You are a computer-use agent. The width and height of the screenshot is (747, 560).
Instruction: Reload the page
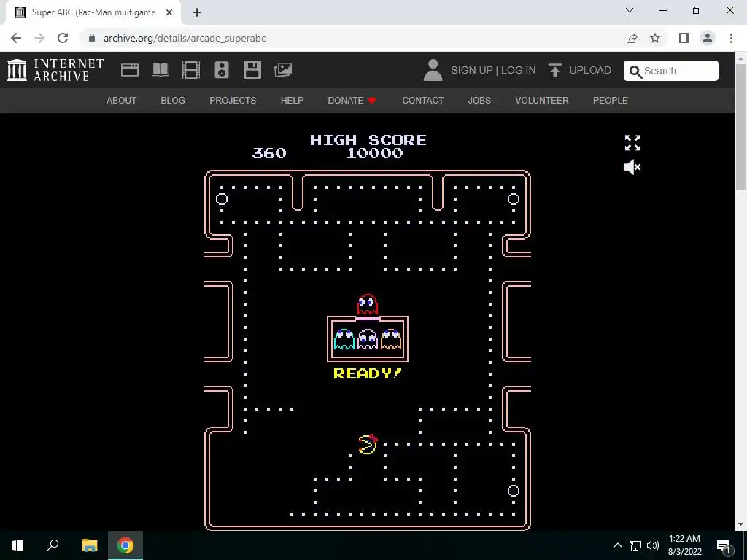[63, 38]
